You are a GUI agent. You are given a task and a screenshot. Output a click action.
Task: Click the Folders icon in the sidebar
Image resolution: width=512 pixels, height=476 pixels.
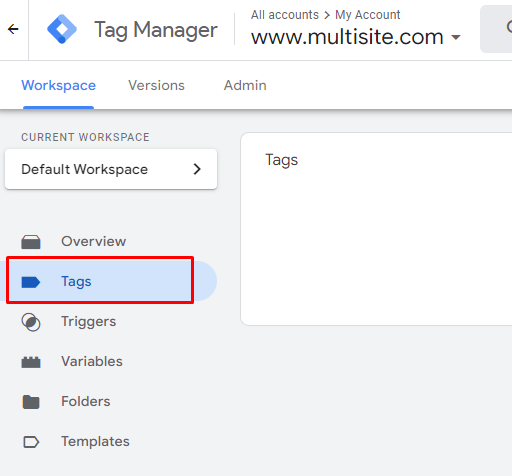tap(31, 402)
